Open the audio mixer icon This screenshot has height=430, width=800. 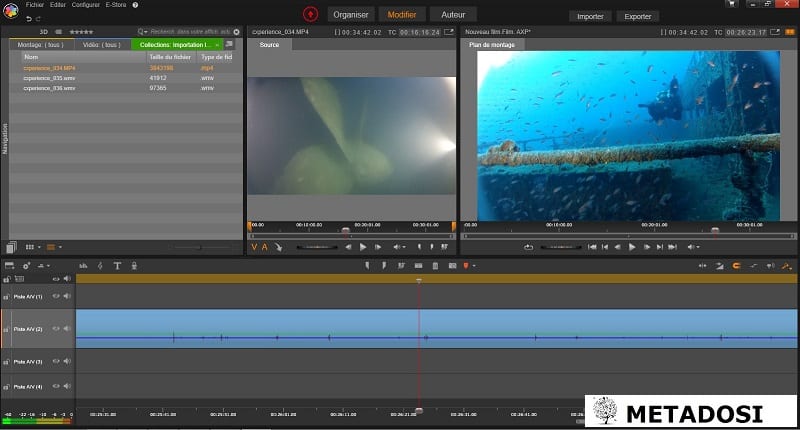83,266
